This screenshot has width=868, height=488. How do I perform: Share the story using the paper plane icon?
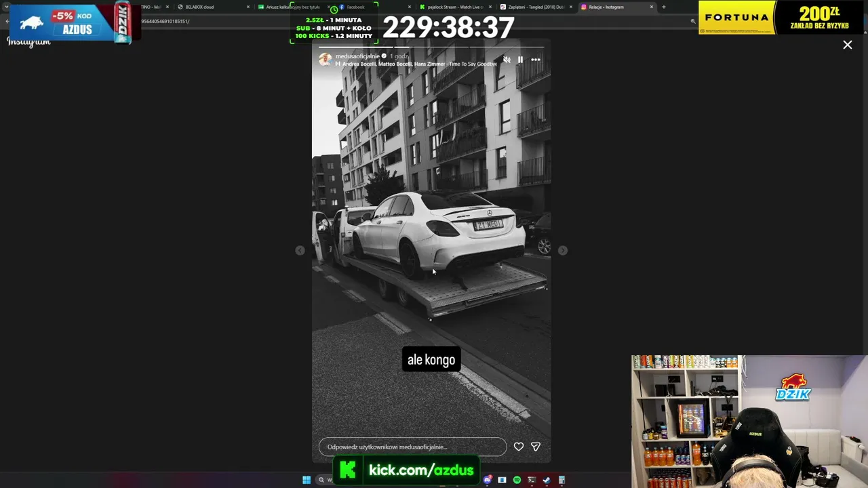point(536,447)
